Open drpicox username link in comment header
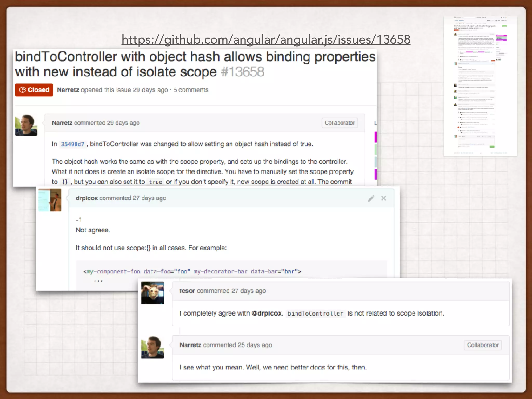 point(87,198)
